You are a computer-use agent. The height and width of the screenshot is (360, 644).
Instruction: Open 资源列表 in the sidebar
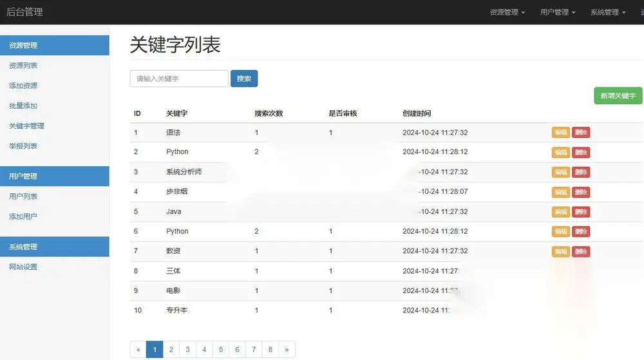point(23,65)
